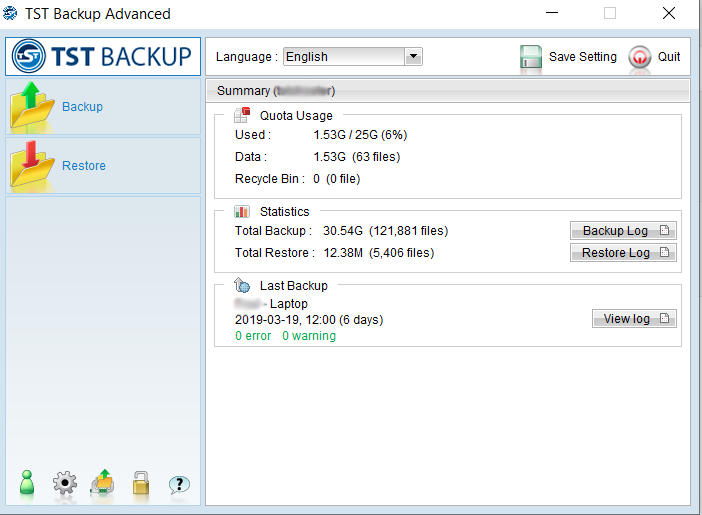Select Backup in the left sidebar

click(x=82, y=107)
